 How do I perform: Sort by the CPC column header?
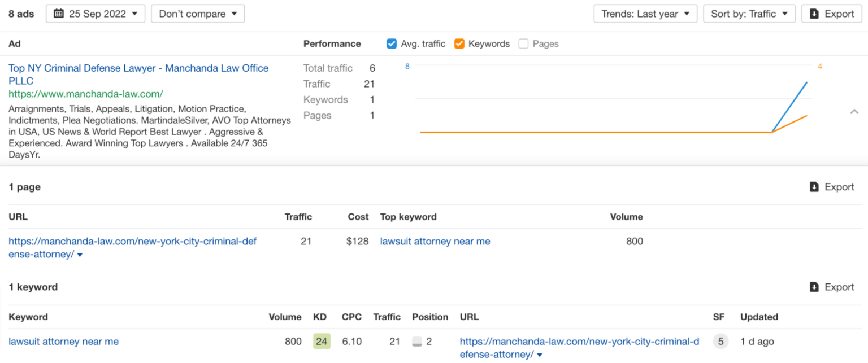coord(351,317)
